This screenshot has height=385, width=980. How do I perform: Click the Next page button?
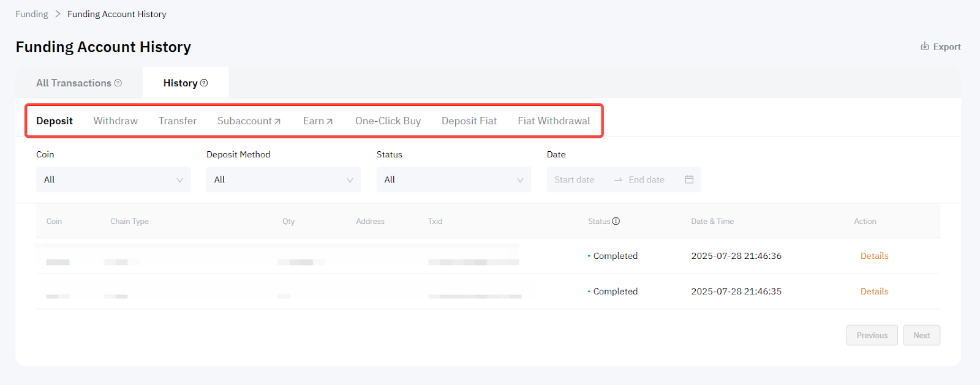point(921,335)
